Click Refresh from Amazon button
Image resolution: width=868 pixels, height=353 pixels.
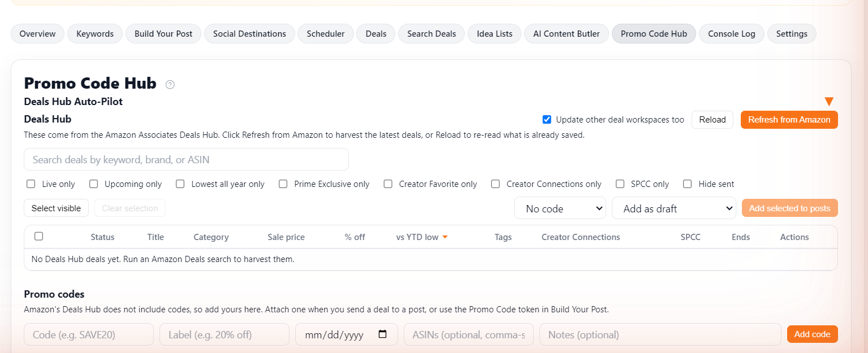pos(789,120)
